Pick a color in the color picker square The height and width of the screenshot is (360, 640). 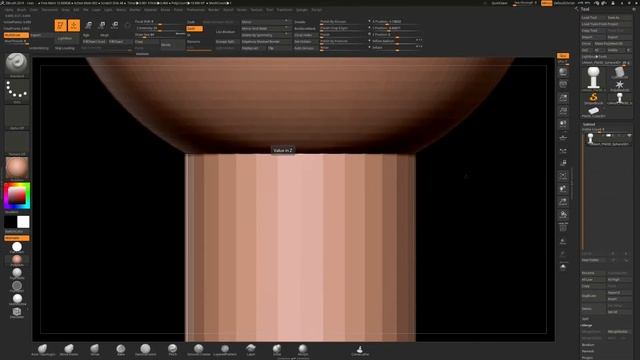coord(17,196)
